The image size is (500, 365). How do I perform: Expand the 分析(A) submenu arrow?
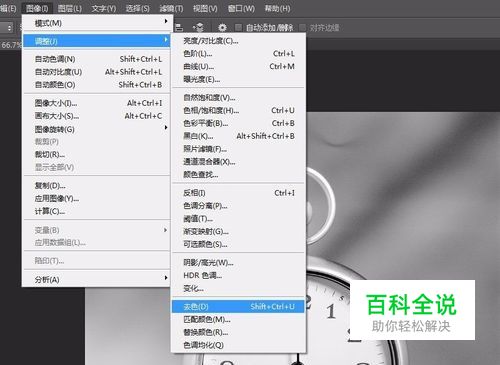click(x=166, y=277)
